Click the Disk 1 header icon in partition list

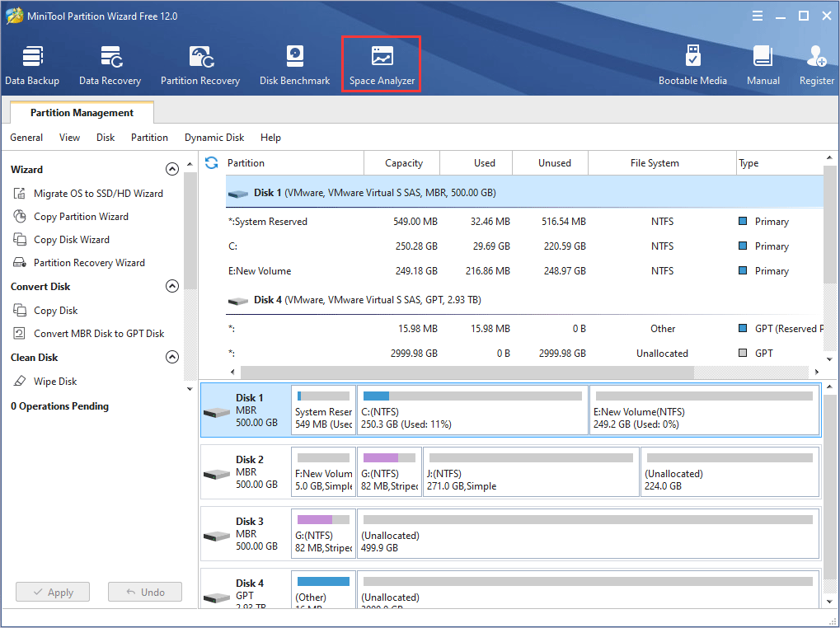tap(238, 194)
